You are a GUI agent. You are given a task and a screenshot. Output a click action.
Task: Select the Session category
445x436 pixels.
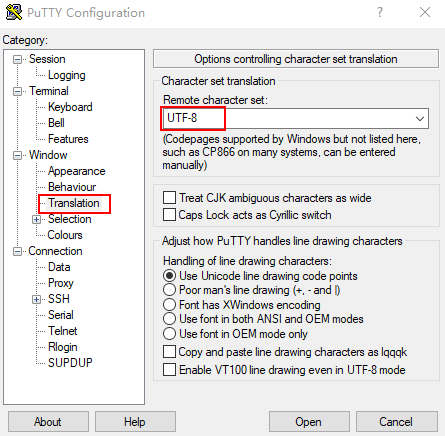(47, 59)
